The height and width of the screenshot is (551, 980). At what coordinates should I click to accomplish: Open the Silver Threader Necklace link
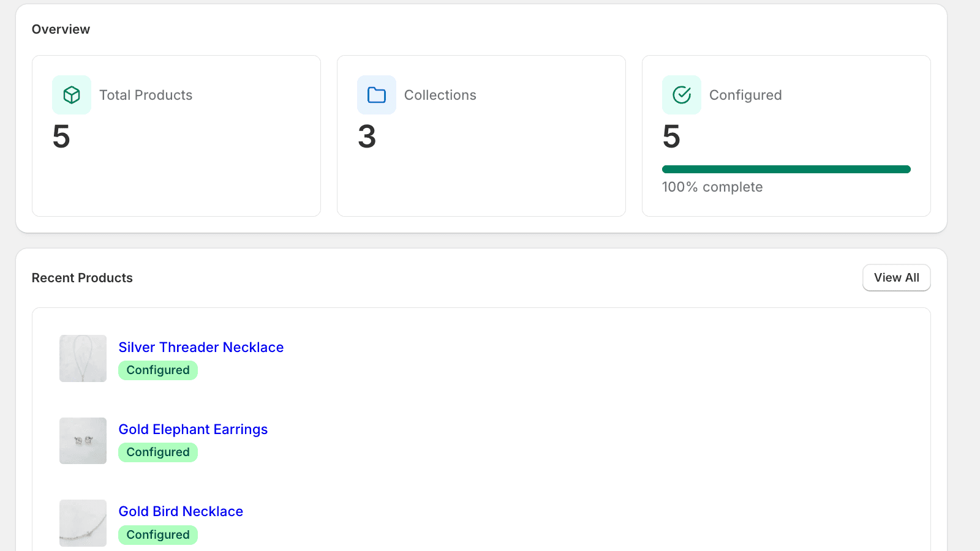[x=201, y=347]
